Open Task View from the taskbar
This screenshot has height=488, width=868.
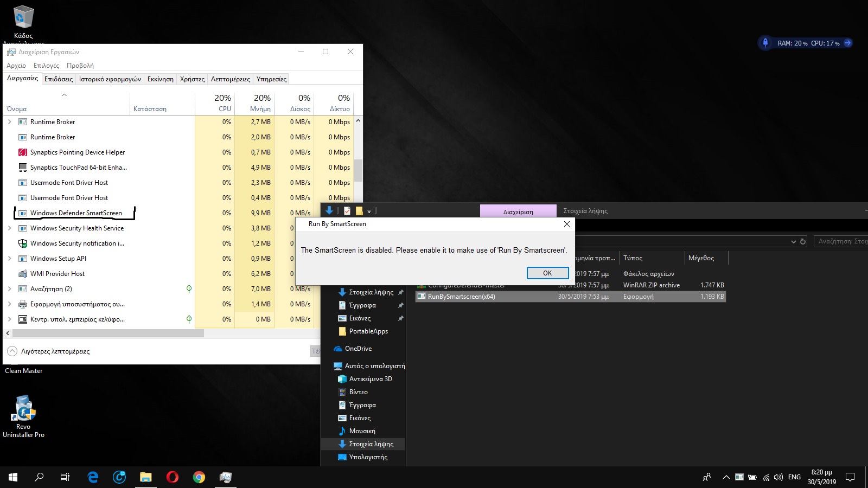(65, 477)
